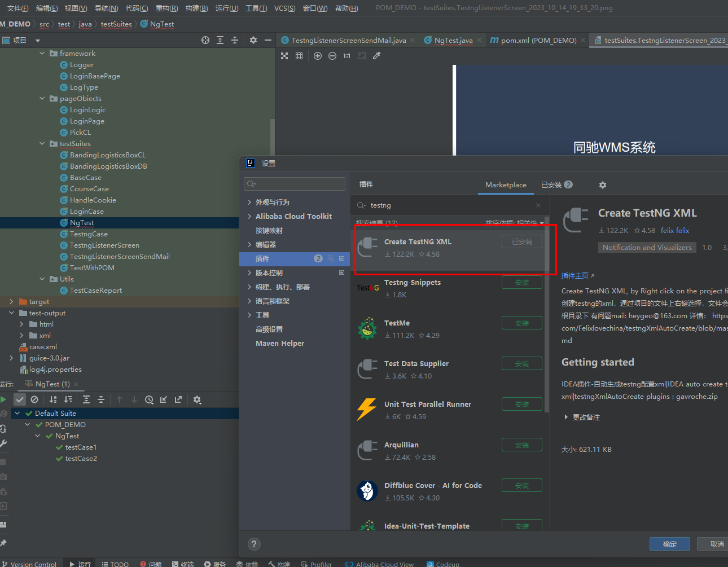Image resolution: width=728 pixels, height=567 pixels.
Task: Install Unit Test Parallel Runner plugin
Action: (x=522, y=404)
